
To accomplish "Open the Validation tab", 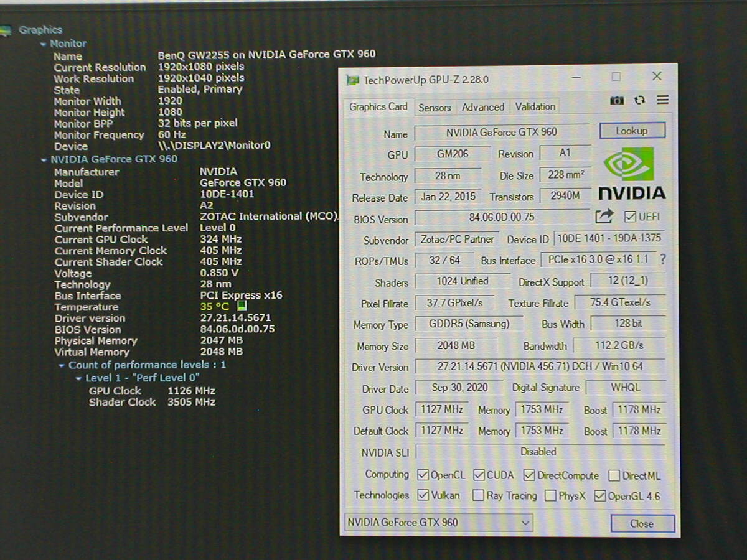I will [535, 106].
